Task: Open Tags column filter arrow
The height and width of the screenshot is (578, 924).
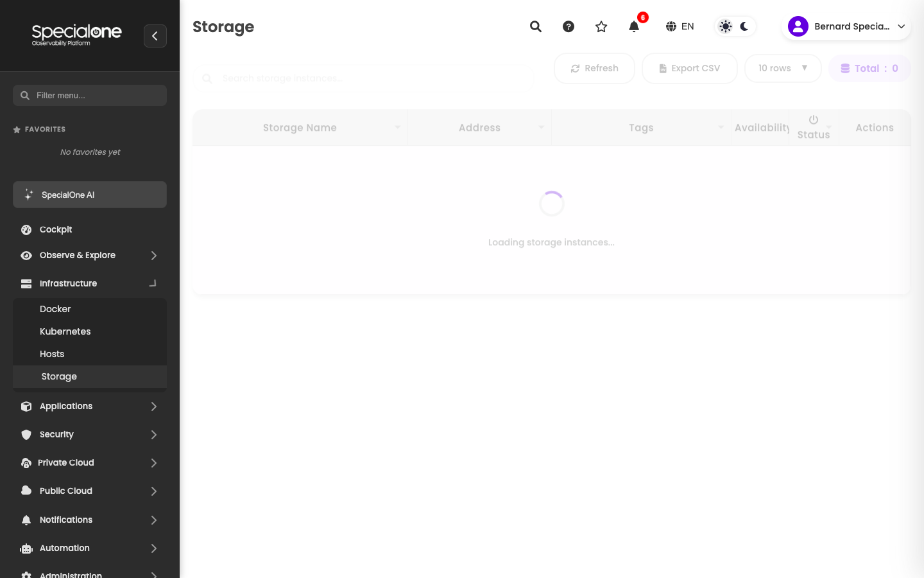Action: click(721, 128)
